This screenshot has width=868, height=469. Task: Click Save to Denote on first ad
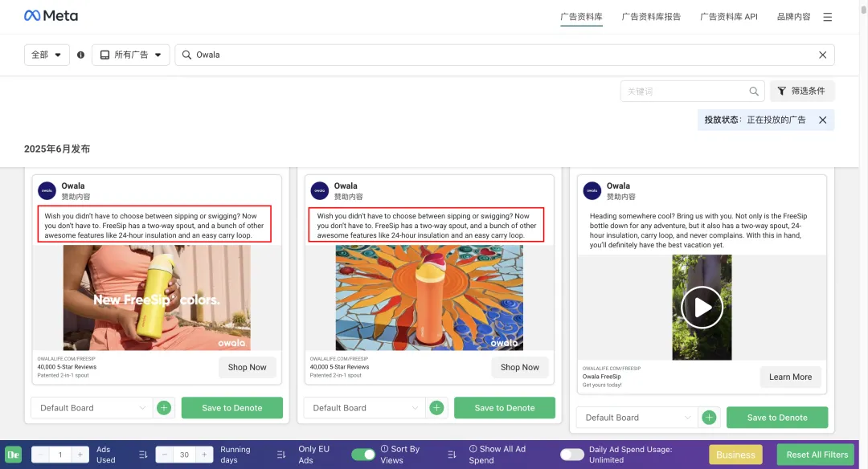(232, 408)
